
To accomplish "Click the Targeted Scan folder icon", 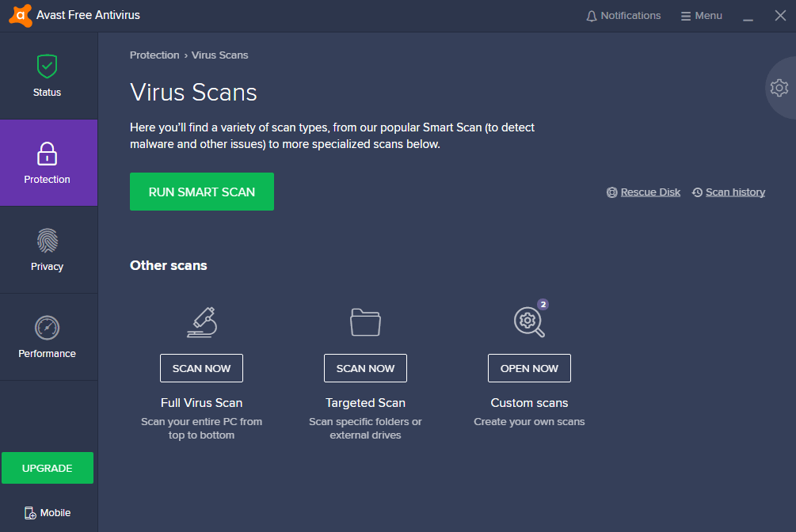I will [x=365, y=322].
